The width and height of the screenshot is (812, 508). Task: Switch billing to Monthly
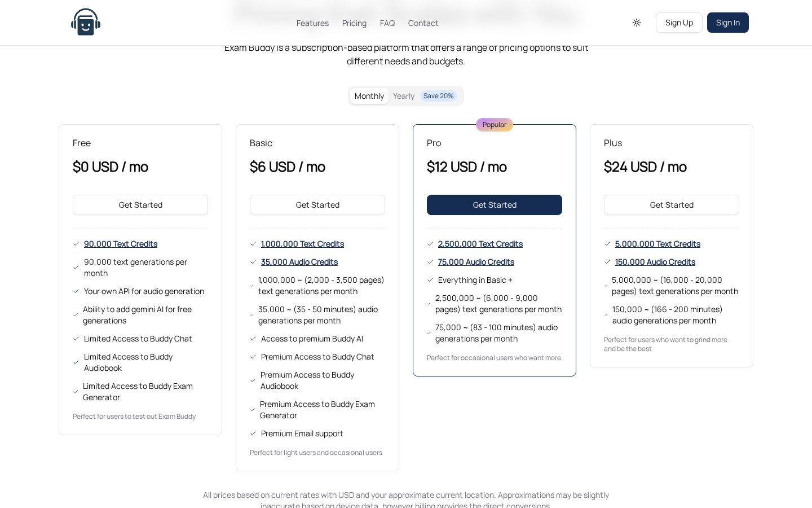tap(369, 96)
